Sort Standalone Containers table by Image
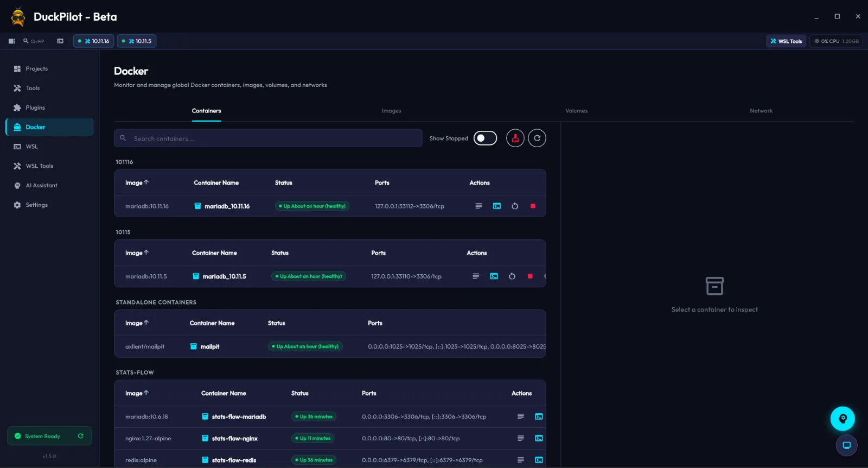This screenshot has width=868, height=468. coord(137,323)
